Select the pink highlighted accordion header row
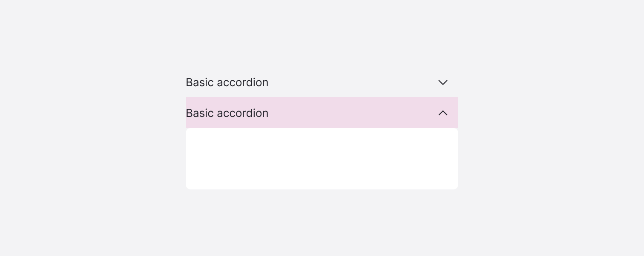Screen dimensions: 644x256 tap(341, 113)
